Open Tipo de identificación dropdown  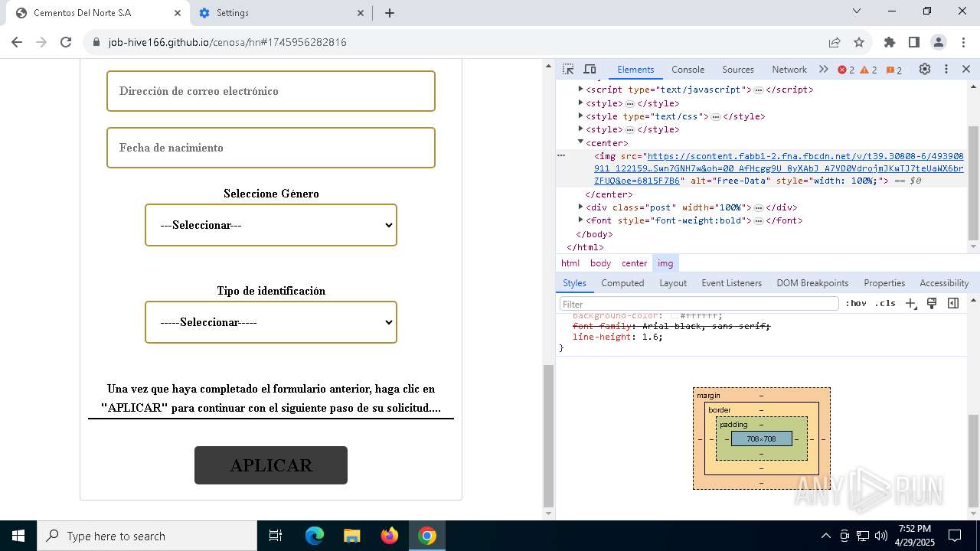[x=271, y=322]
